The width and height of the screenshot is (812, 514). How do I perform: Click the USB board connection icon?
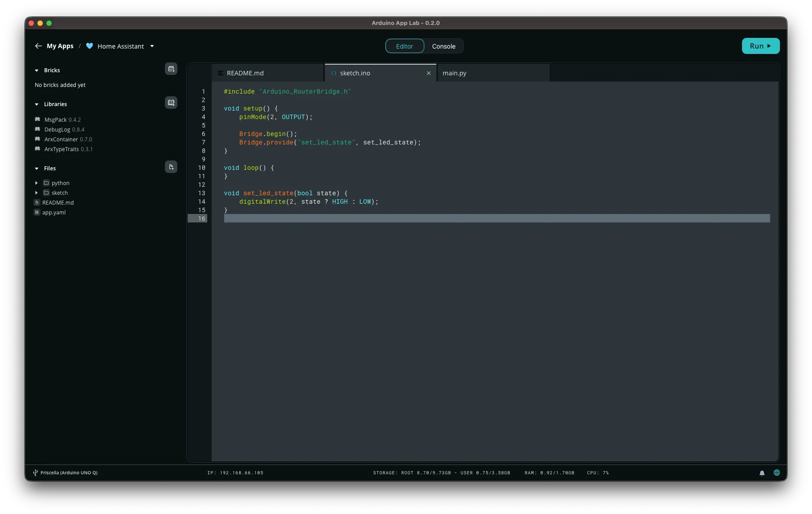(x=35, y=473)
